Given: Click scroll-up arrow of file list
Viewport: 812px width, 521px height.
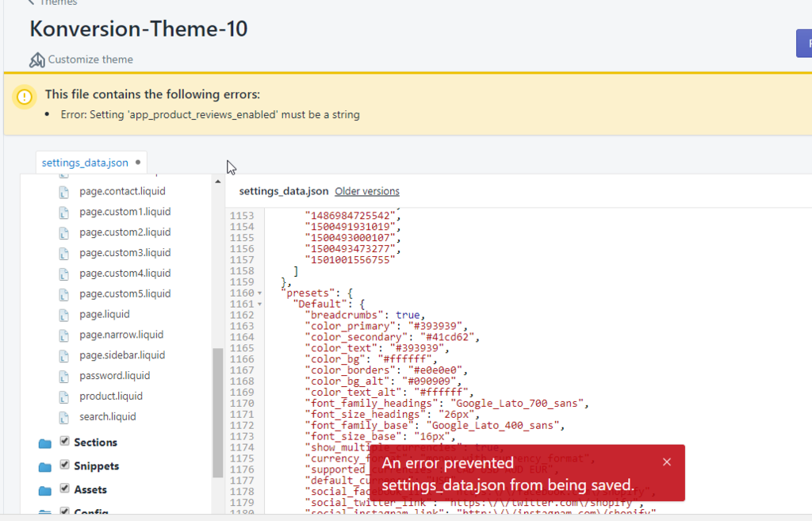Looking at the screenshot, I should point(217,182).
